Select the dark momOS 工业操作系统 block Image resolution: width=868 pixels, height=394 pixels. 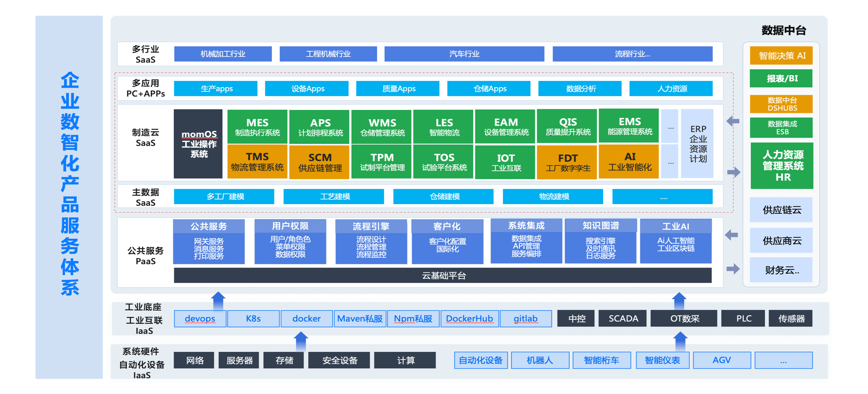click(x=198, y=144)
